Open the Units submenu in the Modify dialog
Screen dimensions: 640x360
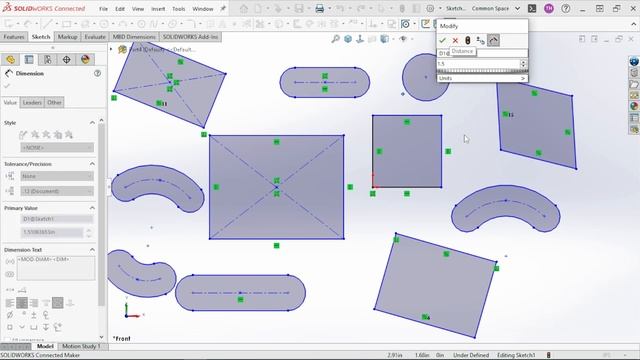(482, 78)
